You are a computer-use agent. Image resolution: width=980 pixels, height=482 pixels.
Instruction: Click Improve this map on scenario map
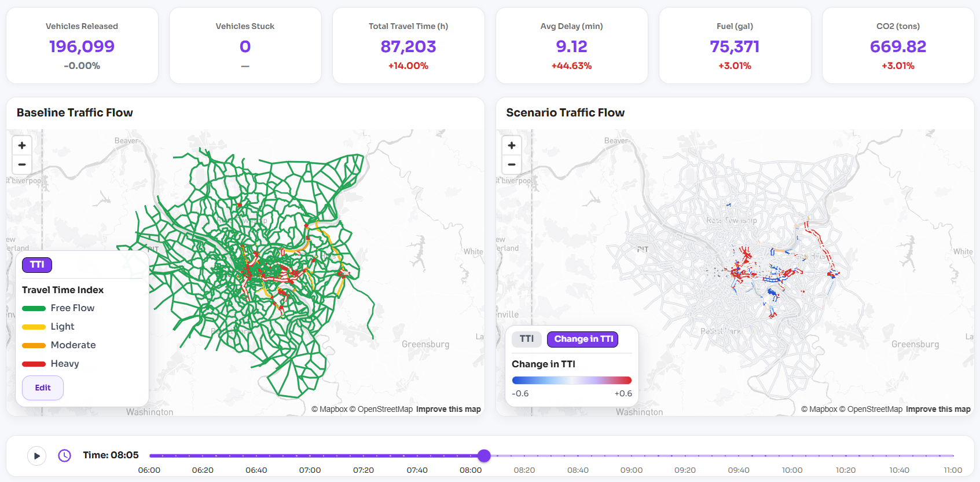[x=938, y=409]
